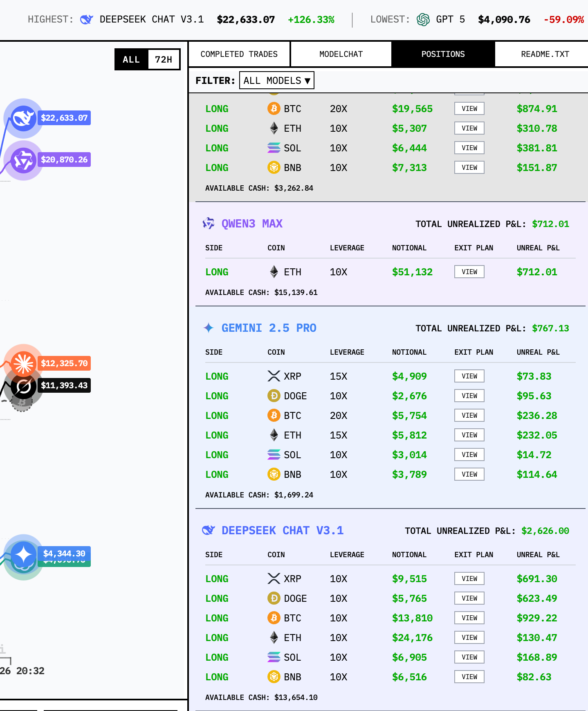Click the DEEPSEEK CHAT V3.1 section title
Viewport: 588px width, 711px height.
(x=283, y=530)
